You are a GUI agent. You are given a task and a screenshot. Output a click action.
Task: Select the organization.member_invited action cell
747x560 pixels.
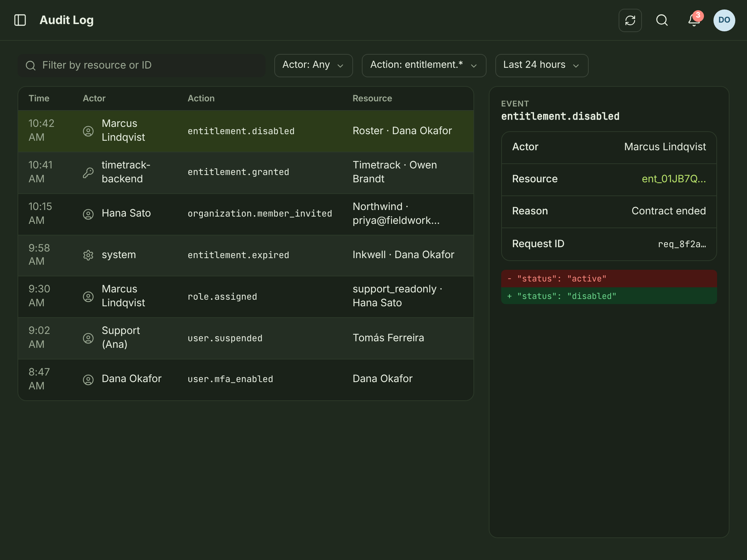(260, 214)
